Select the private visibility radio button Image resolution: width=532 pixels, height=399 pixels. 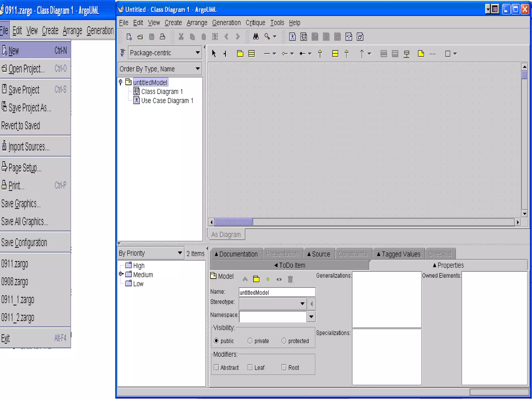click(250, 341)
